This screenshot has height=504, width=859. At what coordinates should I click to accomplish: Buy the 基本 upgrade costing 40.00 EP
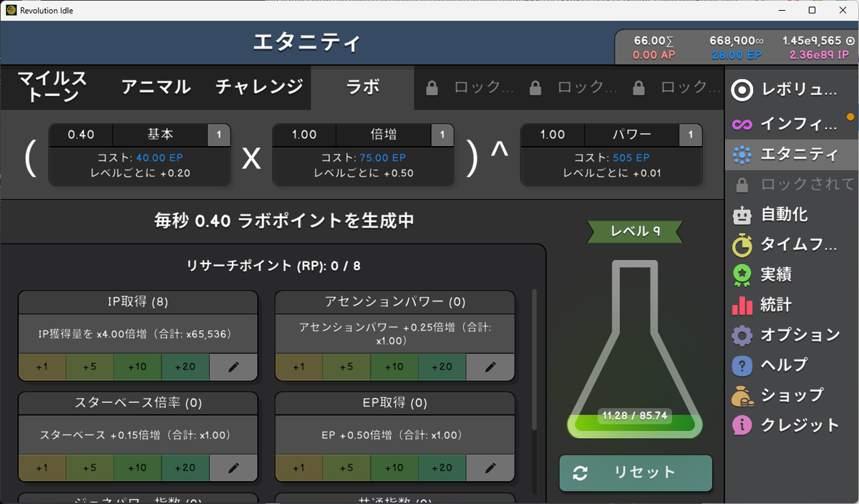tap(140, 155)
